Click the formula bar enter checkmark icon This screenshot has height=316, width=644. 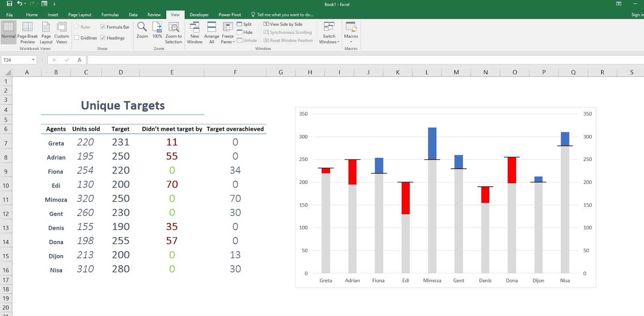point(67,60)
